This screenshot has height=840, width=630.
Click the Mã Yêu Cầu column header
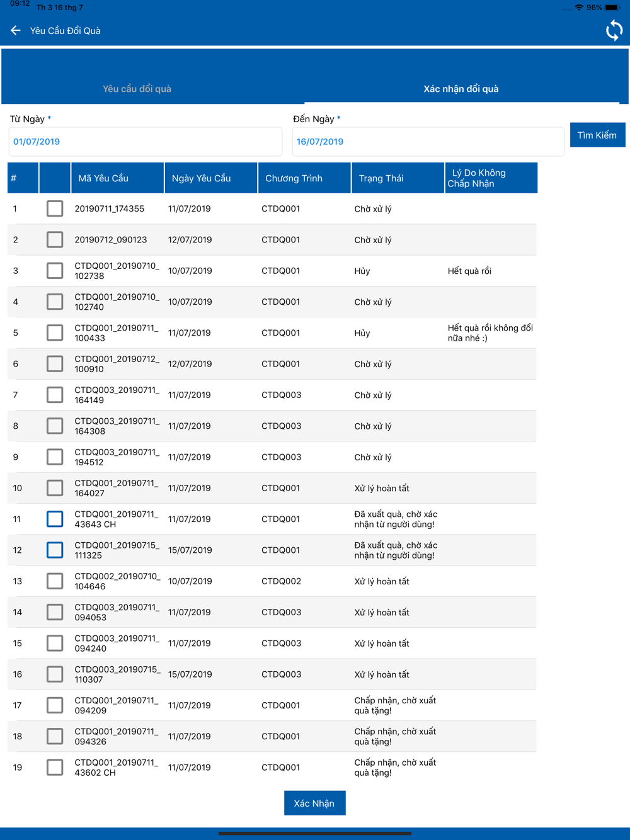coord(117,178)
